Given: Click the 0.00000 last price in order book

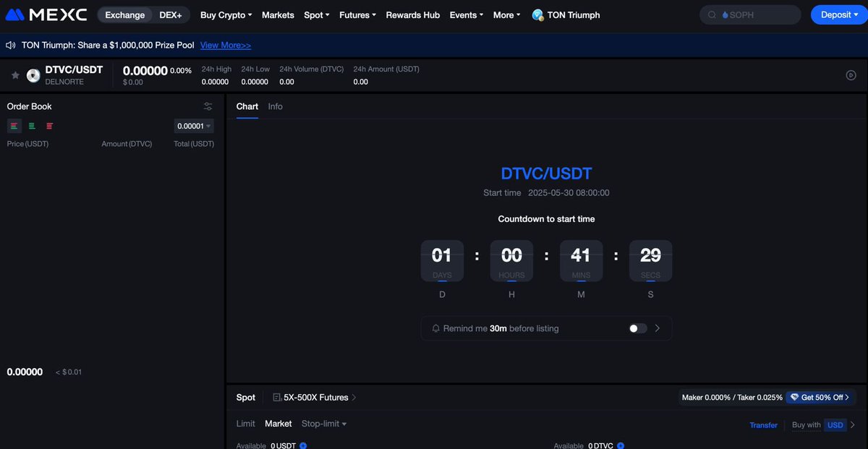Looking at the screenshot, I should click(x=25, y=372).
